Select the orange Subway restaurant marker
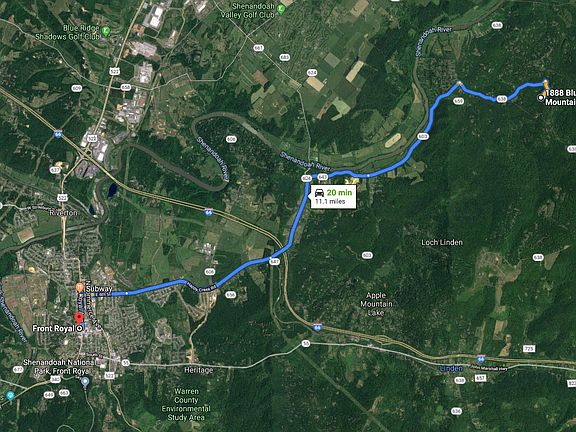 pos(80,287)
